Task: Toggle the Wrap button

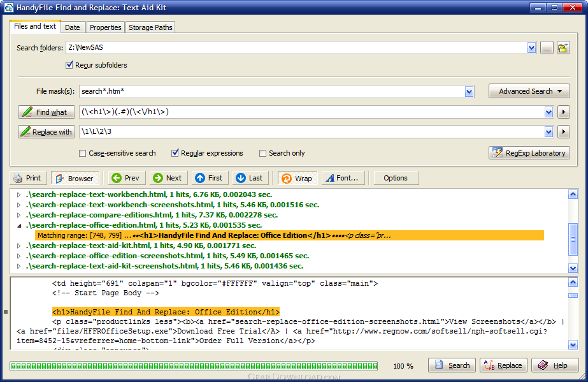Action: pyautogui.click(x=298, y=178)
